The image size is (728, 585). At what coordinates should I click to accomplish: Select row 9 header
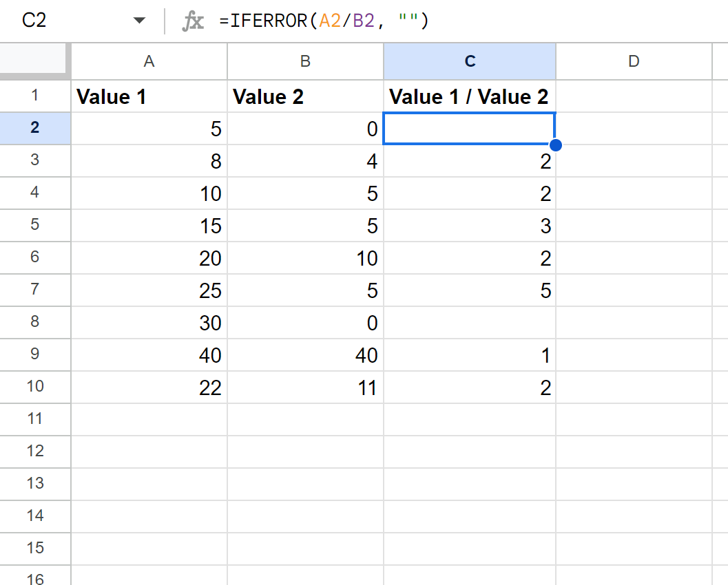coord(35,355)
